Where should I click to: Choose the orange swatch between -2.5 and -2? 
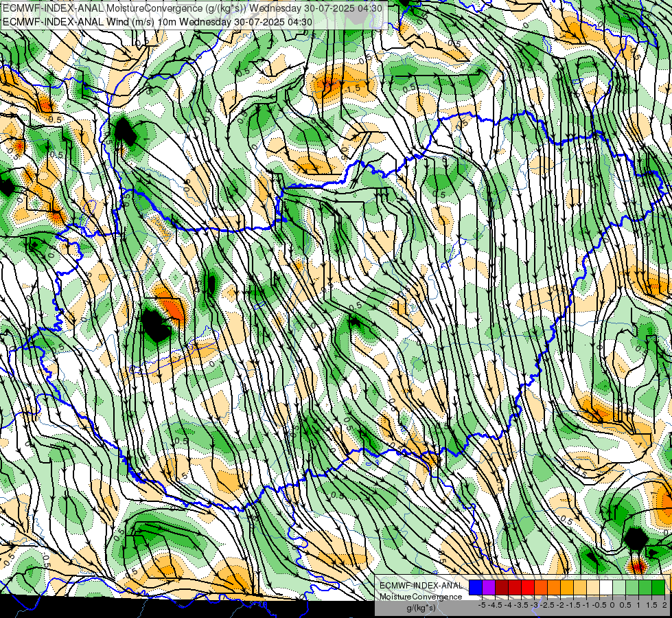click(554, 587)
